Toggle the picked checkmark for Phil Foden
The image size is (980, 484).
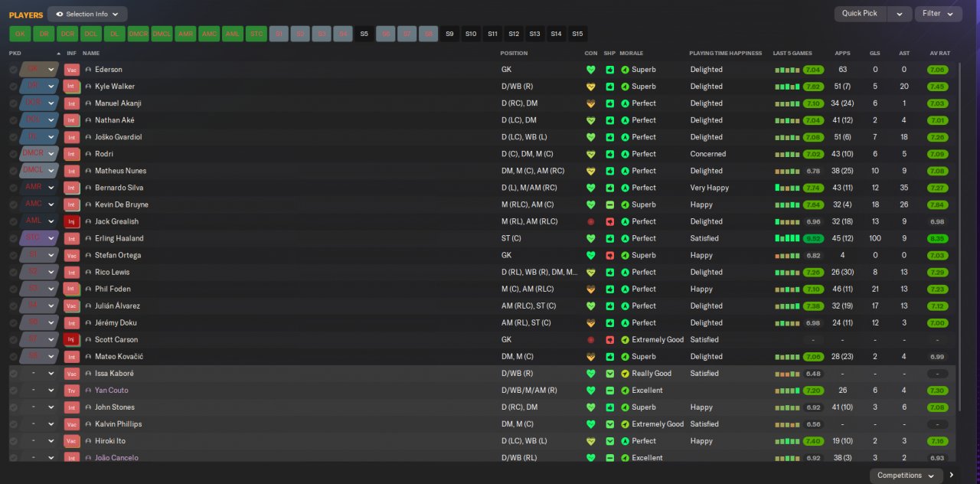coord(13,289)
